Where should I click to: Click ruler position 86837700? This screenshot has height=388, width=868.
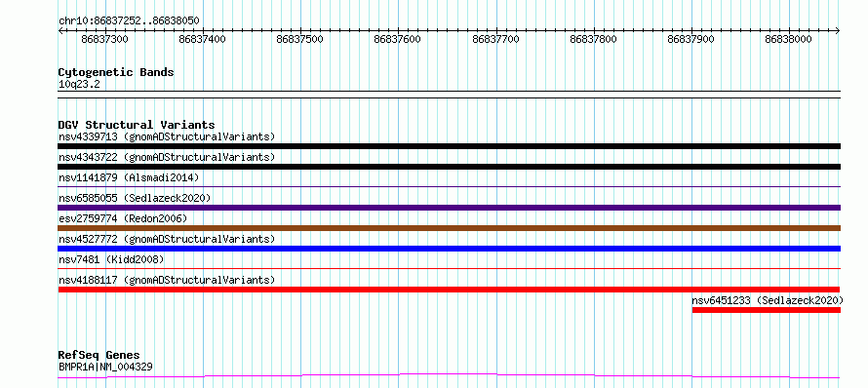pos(496,39)
